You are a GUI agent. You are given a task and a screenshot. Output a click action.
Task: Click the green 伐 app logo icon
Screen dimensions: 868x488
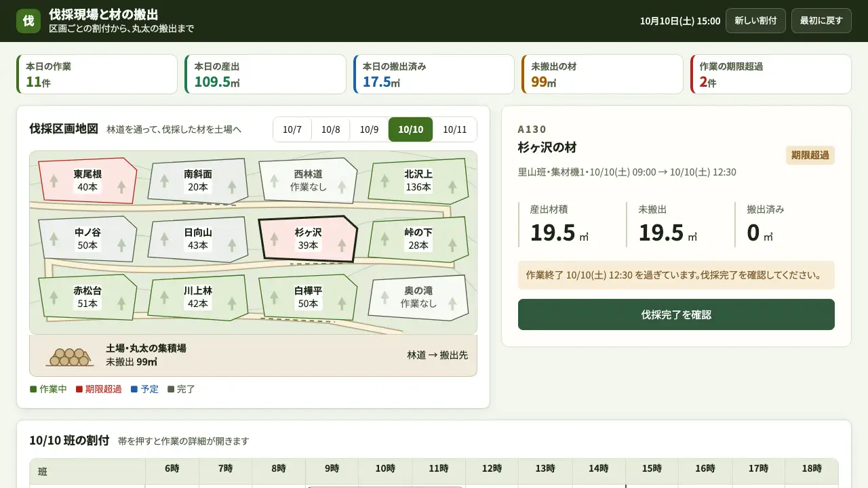[28, 20]
